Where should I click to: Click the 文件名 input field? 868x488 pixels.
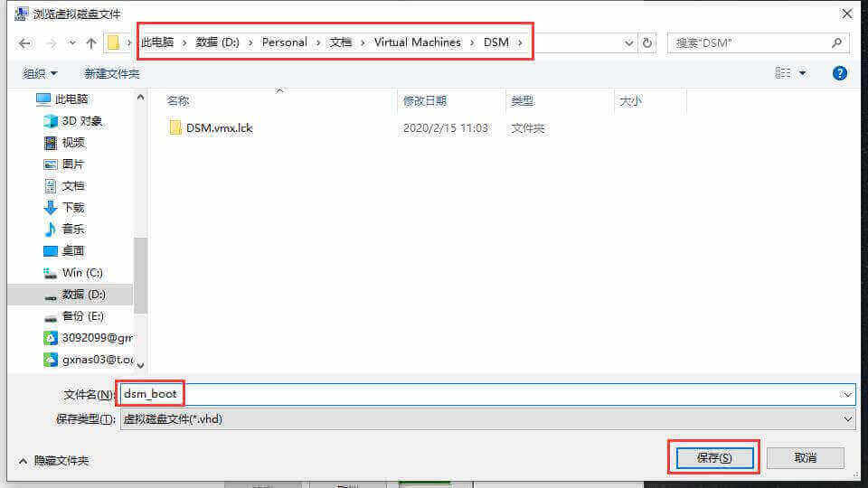[x=506, y=394]
